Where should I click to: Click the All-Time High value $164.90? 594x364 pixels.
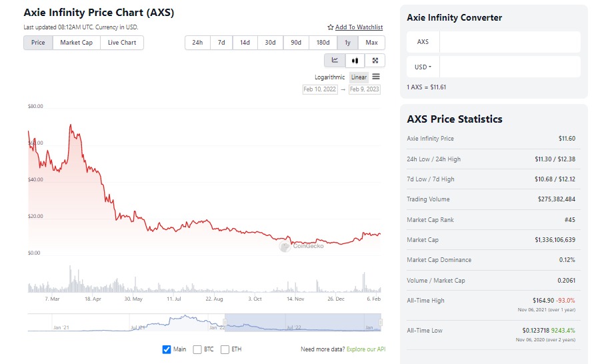click(x=543, y=301)
